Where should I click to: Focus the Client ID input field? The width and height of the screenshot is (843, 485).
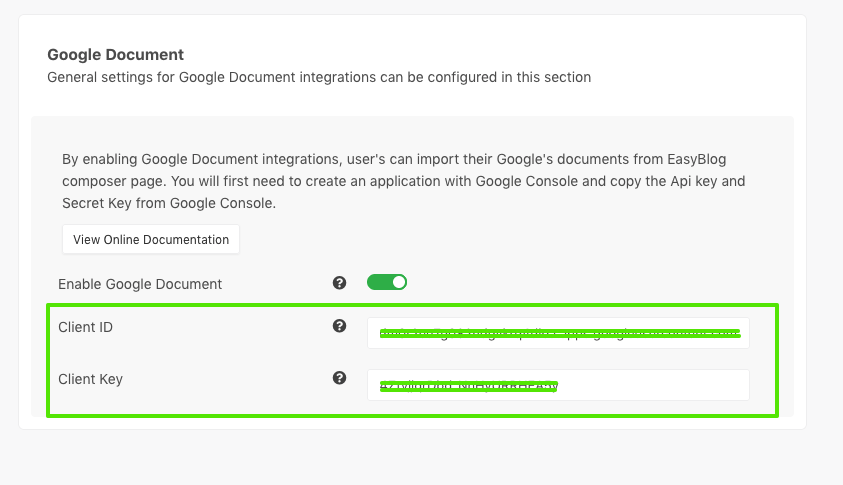558,333
